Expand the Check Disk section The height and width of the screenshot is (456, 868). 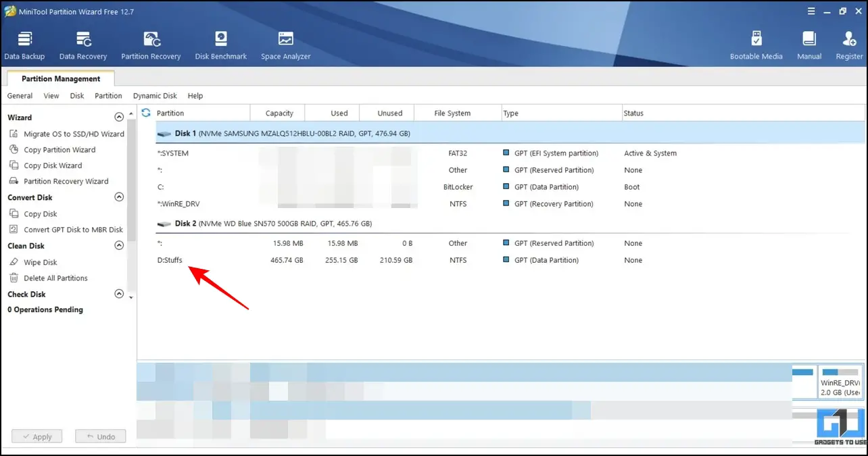119,294
